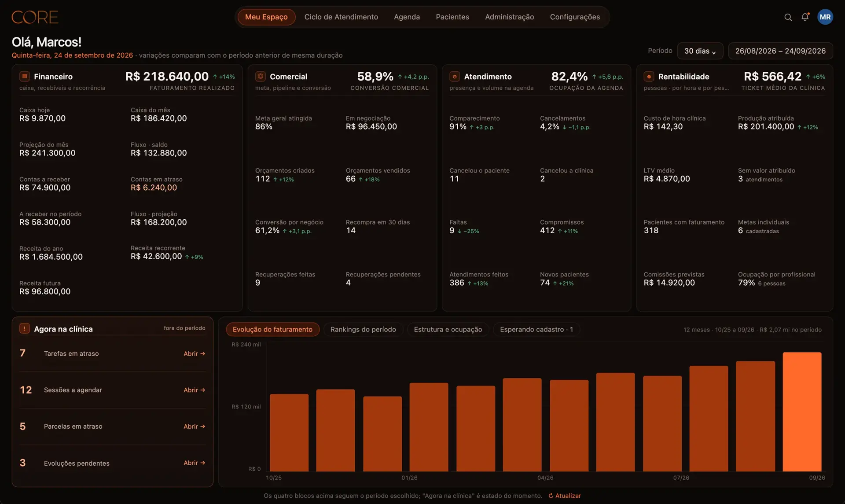Open the Agenda section

(407, 17)
